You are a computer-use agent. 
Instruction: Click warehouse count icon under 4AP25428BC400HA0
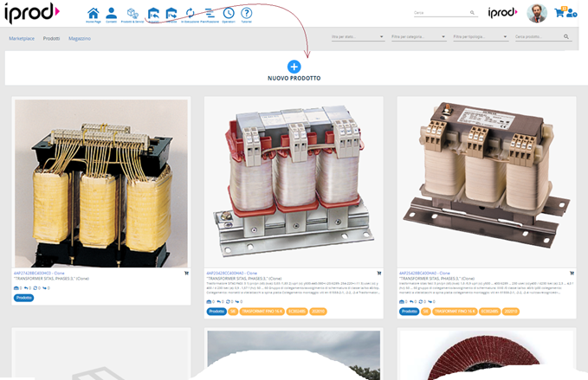point(402,302)
